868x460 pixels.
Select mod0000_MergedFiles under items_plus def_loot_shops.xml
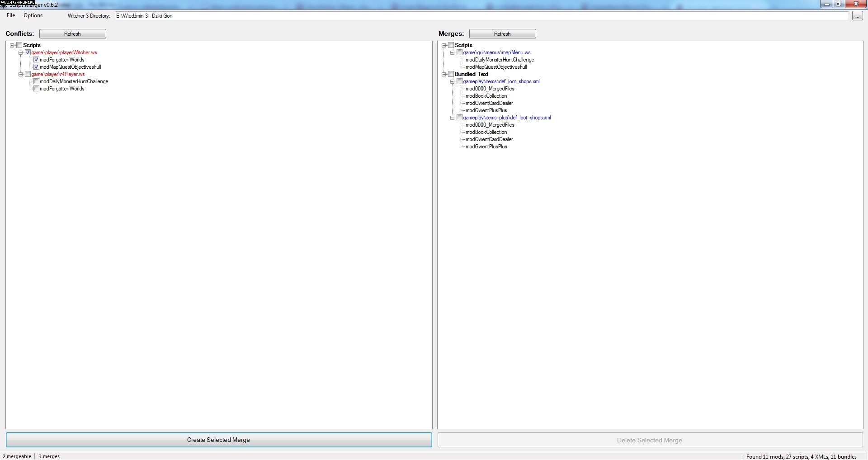click(490, 125)
